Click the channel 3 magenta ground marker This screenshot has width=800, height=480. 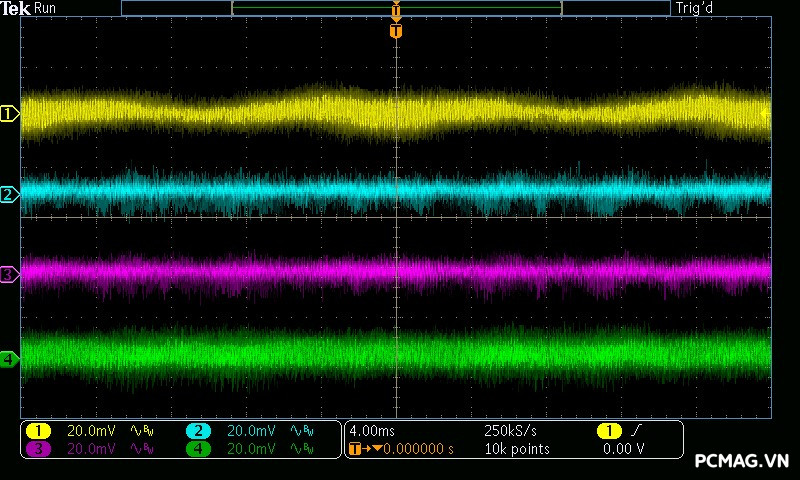(10, 274)
